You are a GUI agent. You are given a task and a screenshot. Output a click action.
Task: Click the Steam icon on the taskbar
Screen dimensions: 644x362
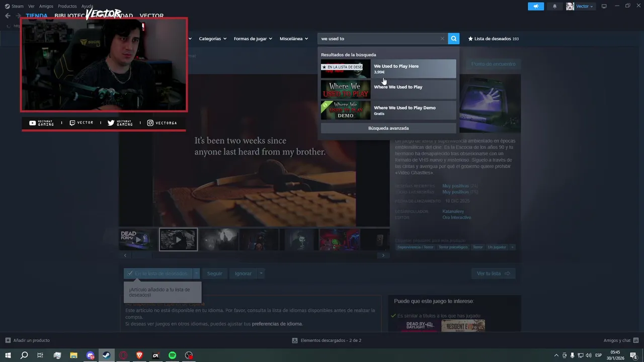(106, 355)
